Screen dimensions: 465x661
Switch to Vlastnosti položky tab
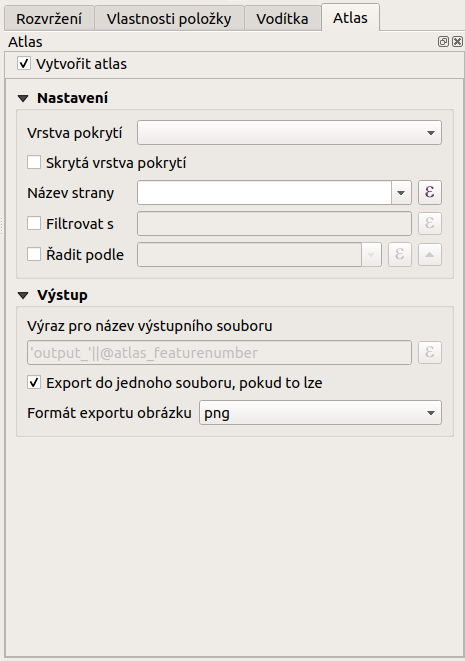click(169, 19)
